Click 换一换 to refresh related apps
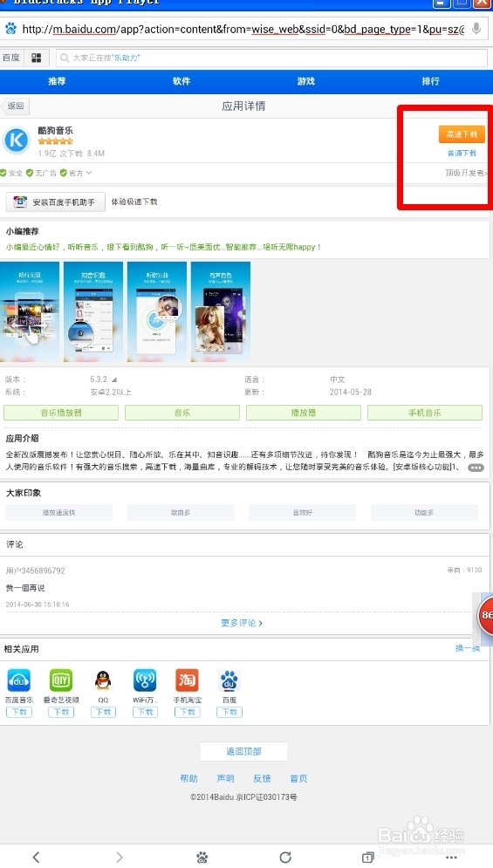 [467, 648]
